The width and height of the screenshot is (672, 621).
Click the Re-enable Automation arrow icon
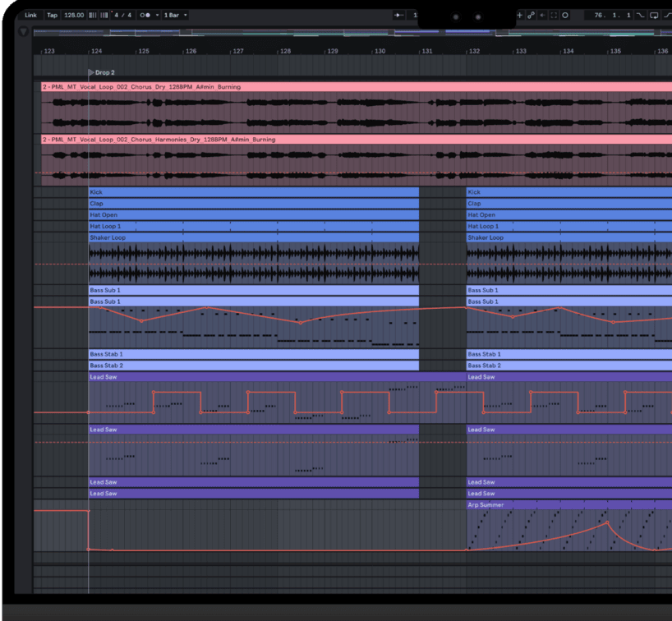pos(542,15)
